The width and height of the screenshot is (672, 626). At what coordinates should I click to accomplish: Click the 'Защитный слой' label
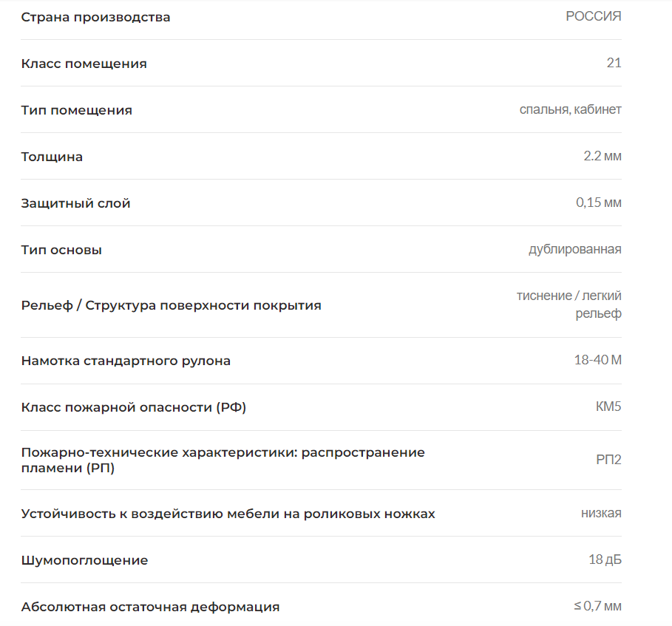pyautogui.click(x=76, y=203)
